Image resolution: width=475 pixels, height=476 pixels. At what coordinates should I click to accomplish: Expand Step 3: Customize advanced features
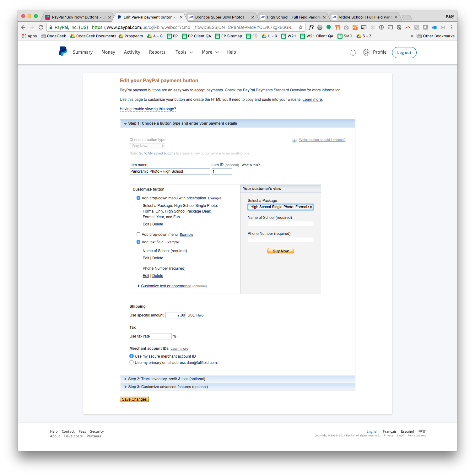pos(238,387)
